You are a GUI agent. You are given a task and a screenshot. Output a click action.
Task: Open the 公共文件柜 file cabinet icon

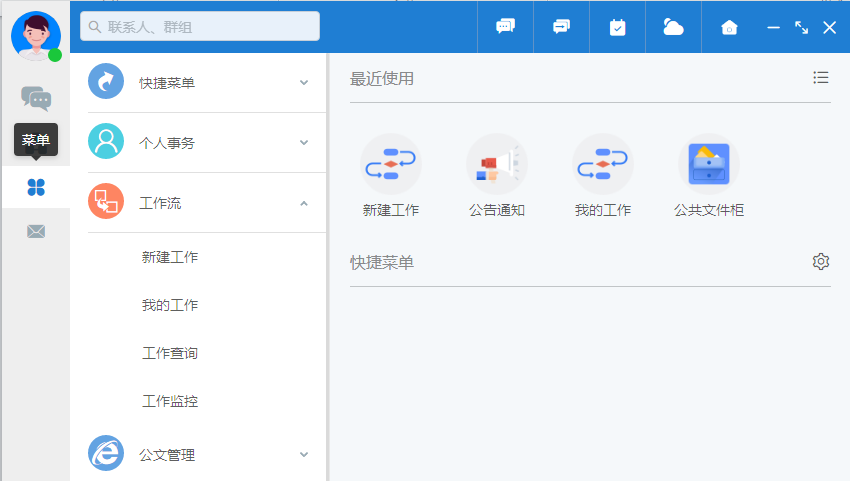[x=709, y=164]
